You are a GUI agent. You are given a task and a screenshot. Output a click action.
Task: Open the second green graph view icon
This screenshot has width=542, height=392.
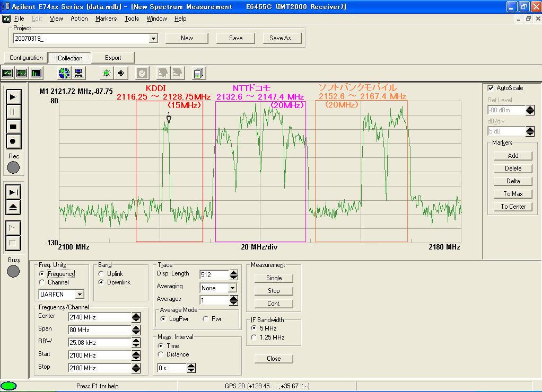(21, 73)
